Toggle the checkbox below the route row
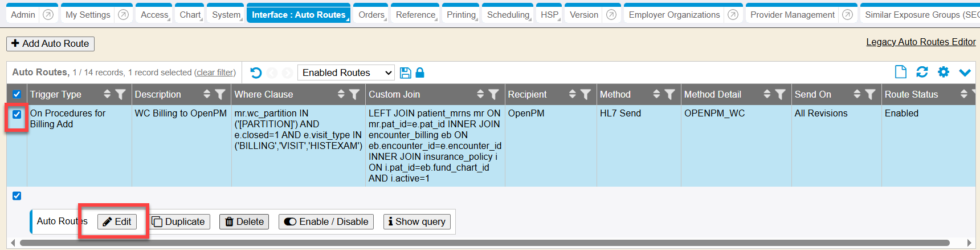The image size is (980, 250). point(17,196)
